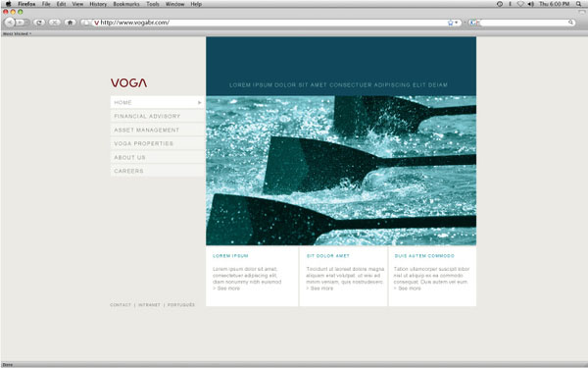This screenshot has width=588, height=368.
Task: Click the Google search engine icon
Action: click(473, 23)
